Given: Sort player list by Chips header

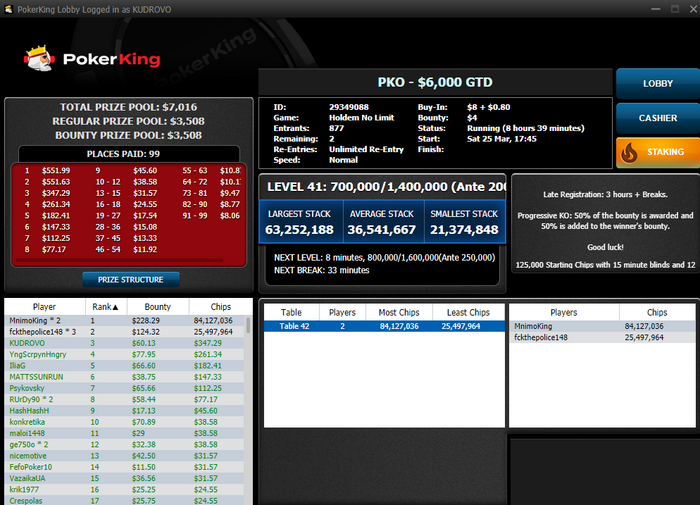Looking at the screenshot, I should [x=221, y=307].
